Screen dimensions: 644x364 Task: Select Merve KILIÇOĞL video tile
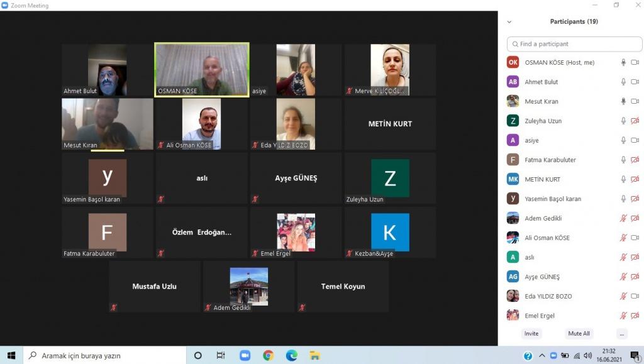(390, 70)
